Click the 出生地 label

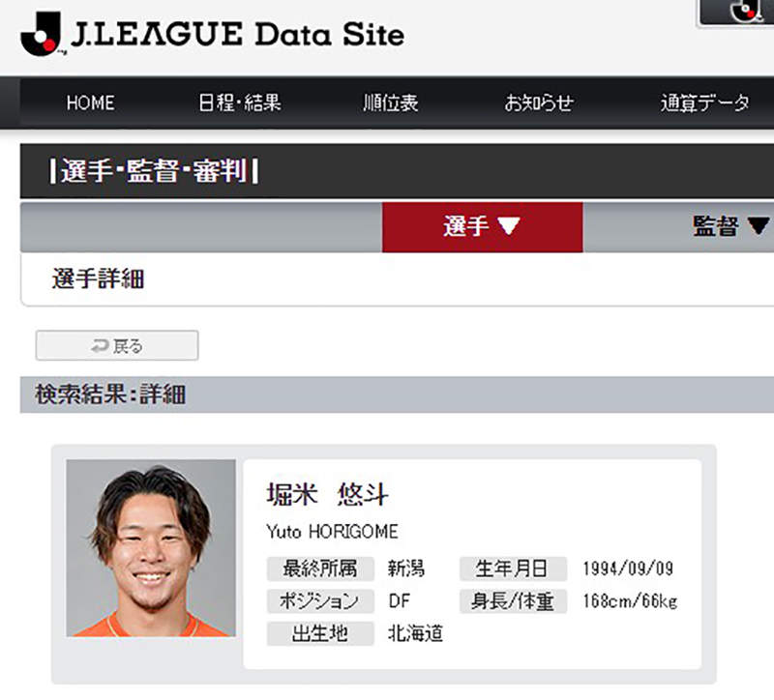320,634
